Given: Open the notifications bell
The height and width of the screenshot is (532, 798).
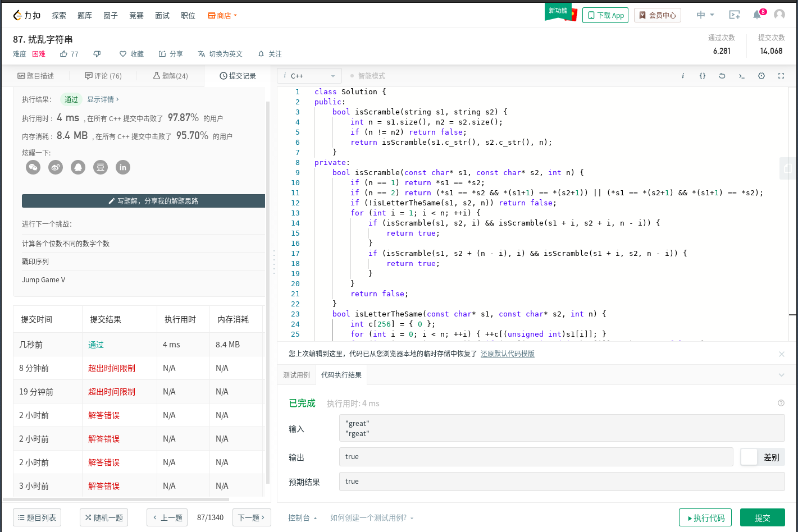Looking at the screenshot, I should 757,15.
